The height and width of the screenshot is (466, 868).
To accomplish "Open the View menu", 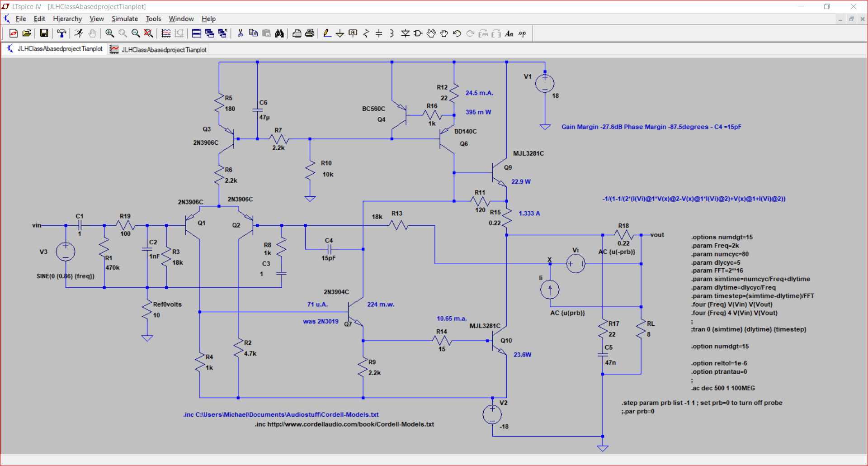I will [x=96, y=19].
